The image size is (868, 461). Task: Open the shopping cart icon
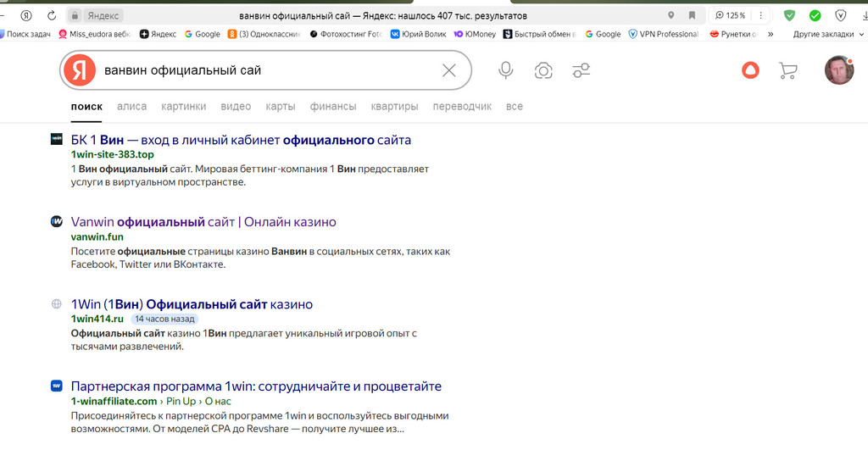point(787,70)
